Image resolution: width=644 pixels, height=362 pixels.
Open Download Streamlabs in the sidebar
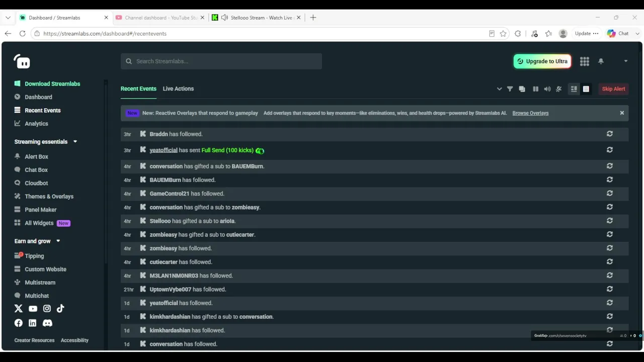[52, 84]
